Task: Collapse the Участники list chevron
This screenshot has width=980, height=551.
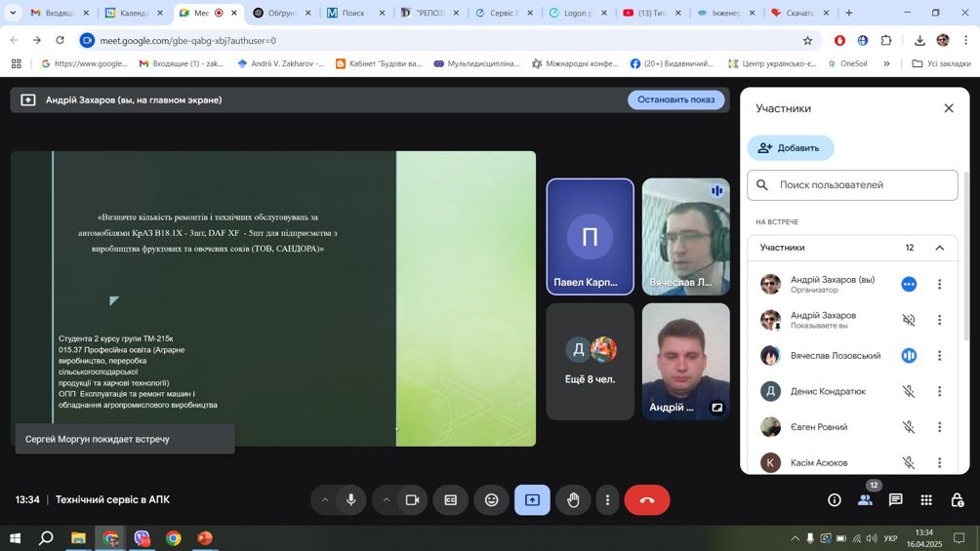Action: [x=939, y=248]
